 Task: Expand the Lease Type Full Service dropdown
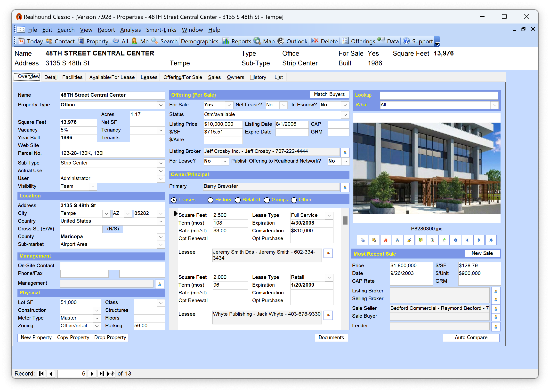329,216
